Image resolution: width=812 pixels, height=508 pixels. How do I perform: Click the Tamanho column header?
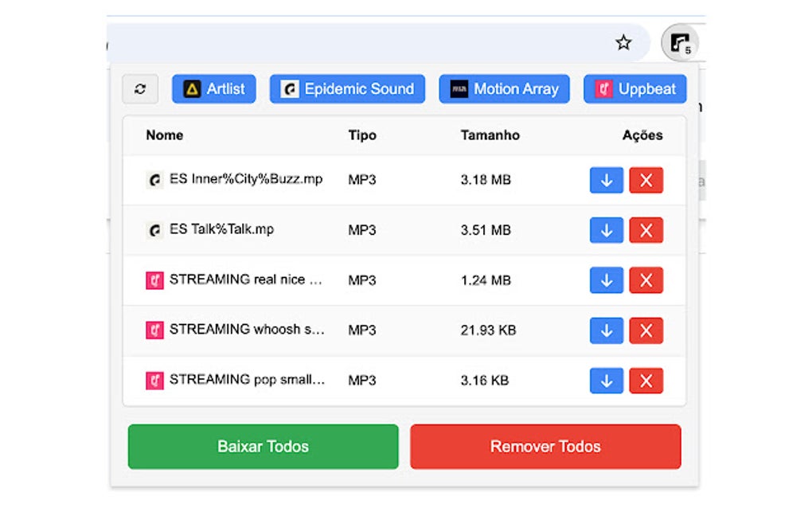point(490,135)
